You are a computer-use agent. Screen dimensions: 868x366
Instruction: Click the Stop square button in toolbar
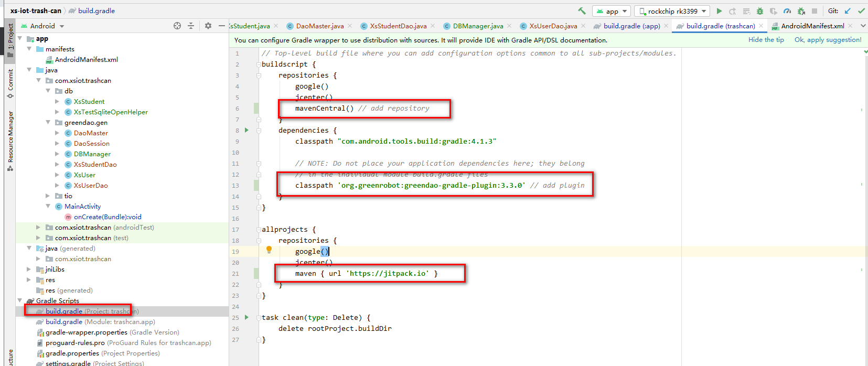[815, 11]
